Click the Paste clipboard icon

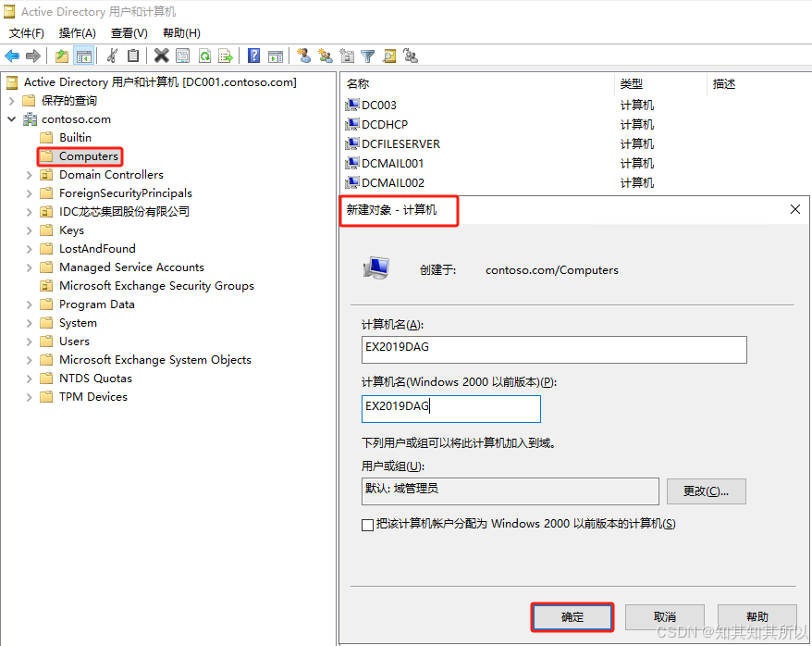click(x=133, y=56)
